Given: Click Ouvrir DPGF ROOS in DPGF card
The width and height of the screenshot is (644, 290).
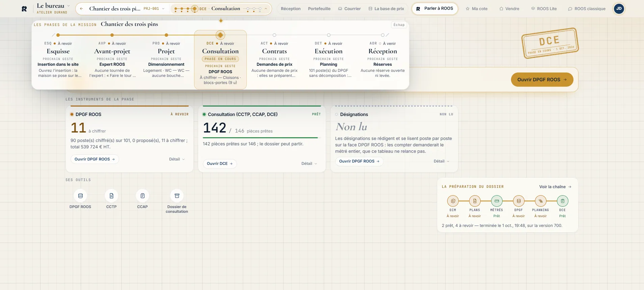Looking at the screenshot, I should [95, 159].
